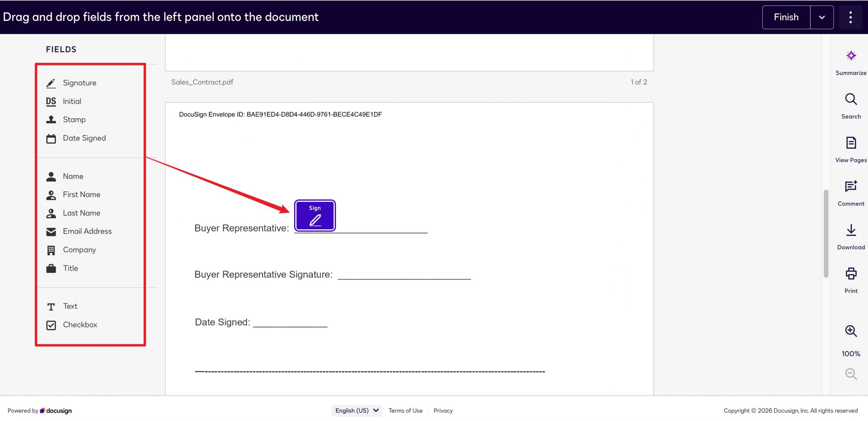Choose the Company building icon
The width and height of the screenshot is (868, 421).
tap(51, 250)
